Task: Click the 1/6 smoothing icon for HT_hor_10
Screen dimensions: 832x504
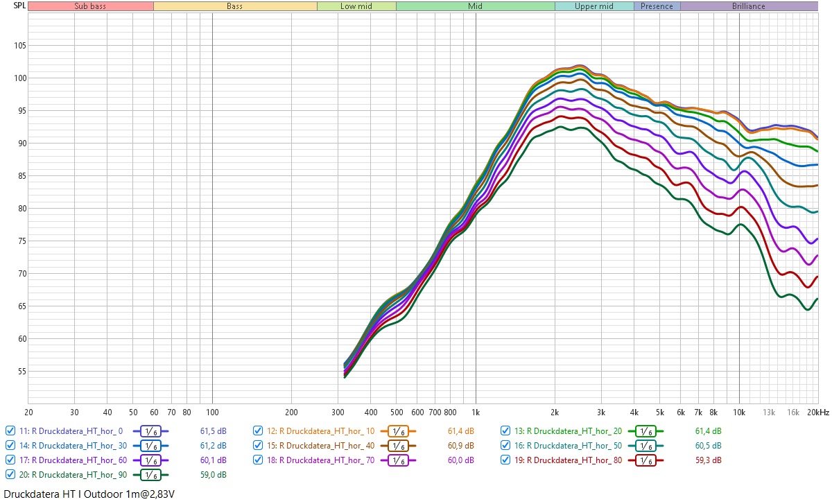Action: (x=398, y=431)
